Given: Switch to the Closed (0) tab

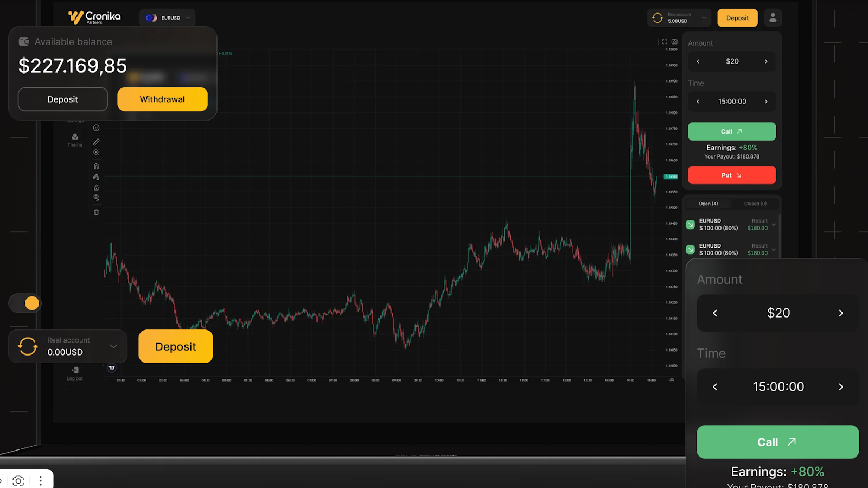Looking at the screenshot, I should (755, 204).
